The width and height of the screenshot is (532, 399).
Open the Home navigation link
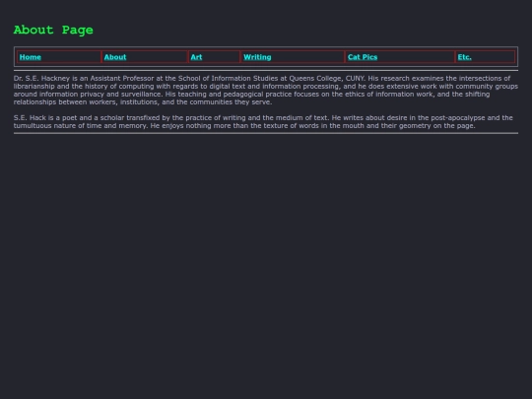click(x=31, y=57)
